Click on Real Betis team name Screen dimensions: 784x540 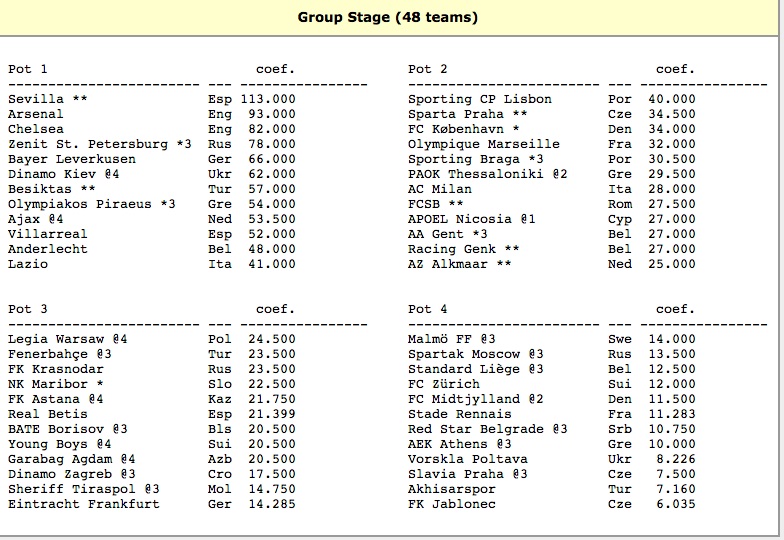[x=48, y=414]
